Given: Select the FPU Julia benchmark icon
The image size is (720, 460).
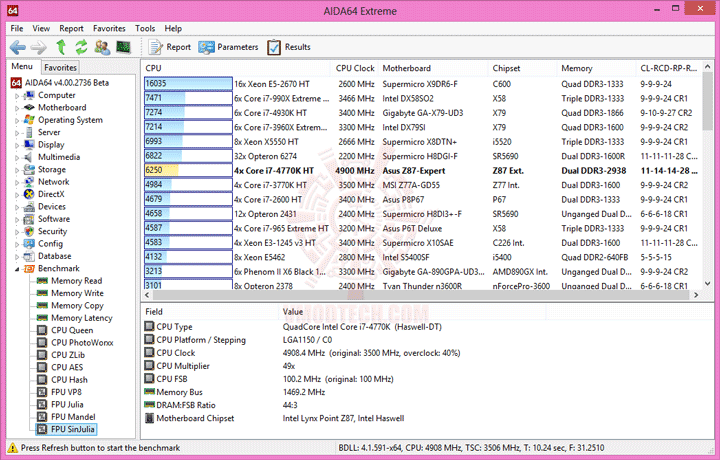Looking at the screenshot, I should pos(42,404).
